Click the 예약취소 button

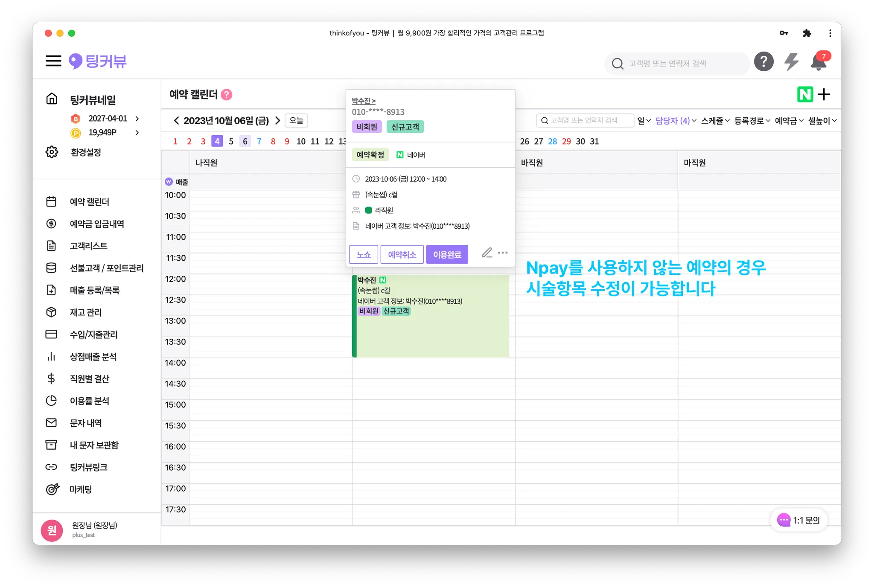pyautogui.click(x=402, y=255)
